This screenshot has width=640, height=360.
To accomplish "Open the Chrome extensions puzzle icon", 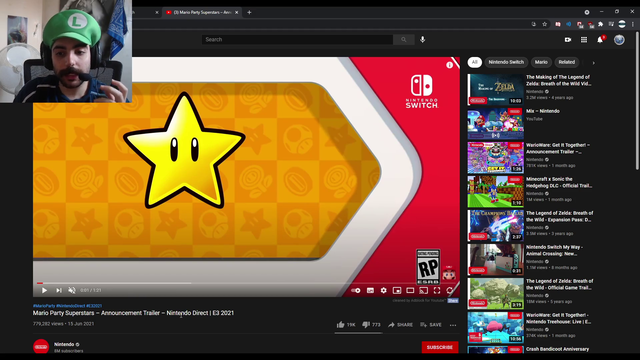I will 600,24.
